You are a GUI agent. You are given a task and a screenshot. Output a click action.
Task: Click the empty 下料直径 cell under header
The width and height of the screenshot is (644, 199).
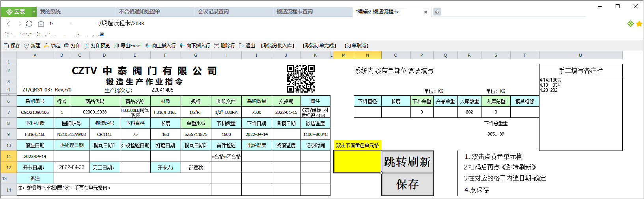click(x=368, y=112)
